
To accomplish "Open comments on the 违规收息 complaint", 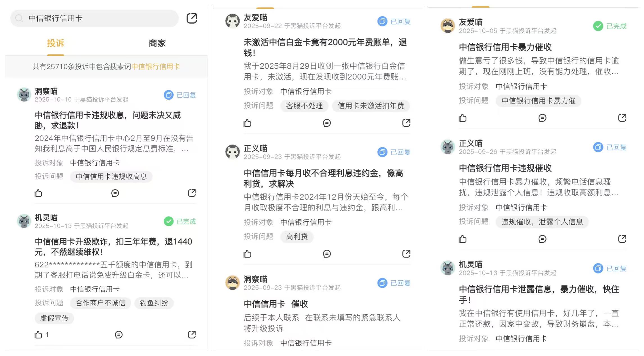I will pos(115,193).
